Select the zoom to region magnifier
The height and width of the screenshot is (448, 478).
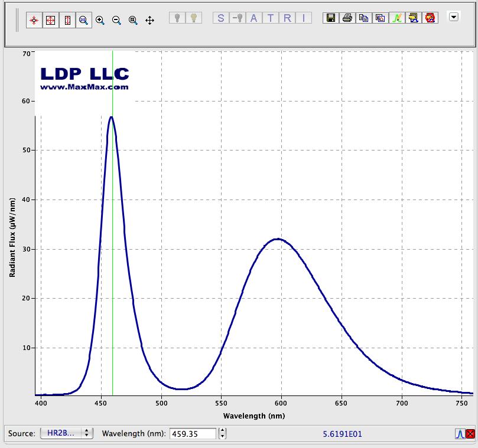[x=133, y=21]
